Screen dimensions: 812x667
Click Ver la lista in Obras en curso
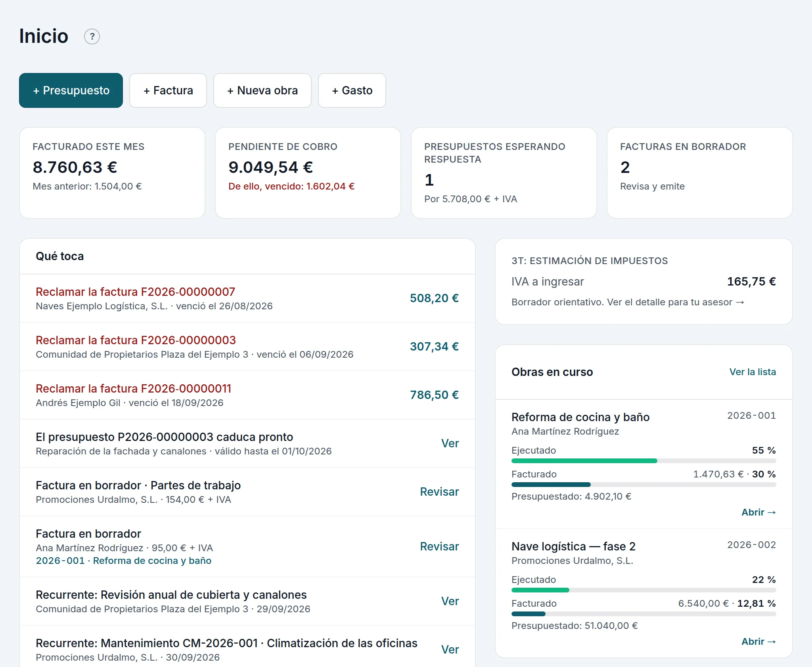pos(753,372)
